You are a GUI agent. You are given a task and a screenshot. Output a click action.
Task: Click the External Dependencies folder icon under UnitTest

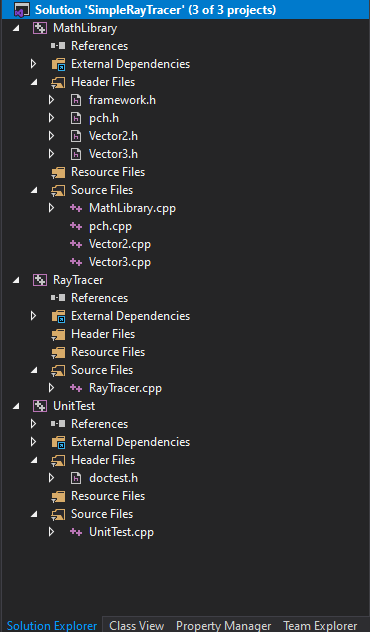click(x=58, y=442)
